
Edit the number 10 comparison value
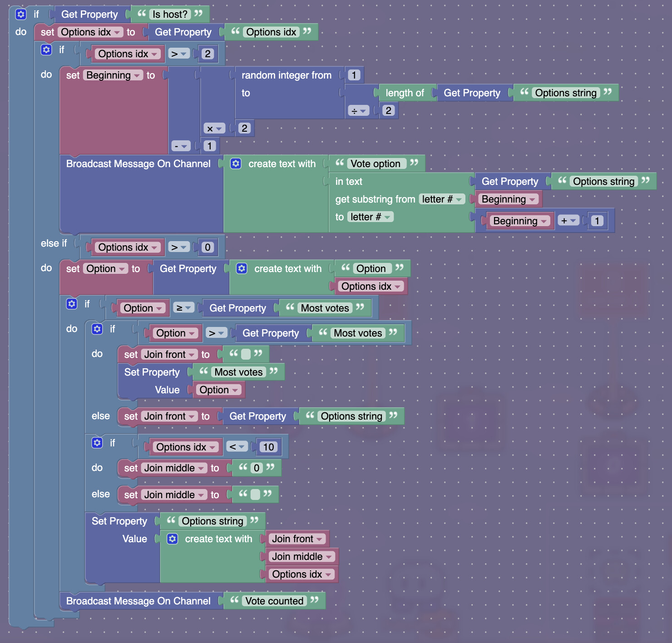click(x=268, y=447)
